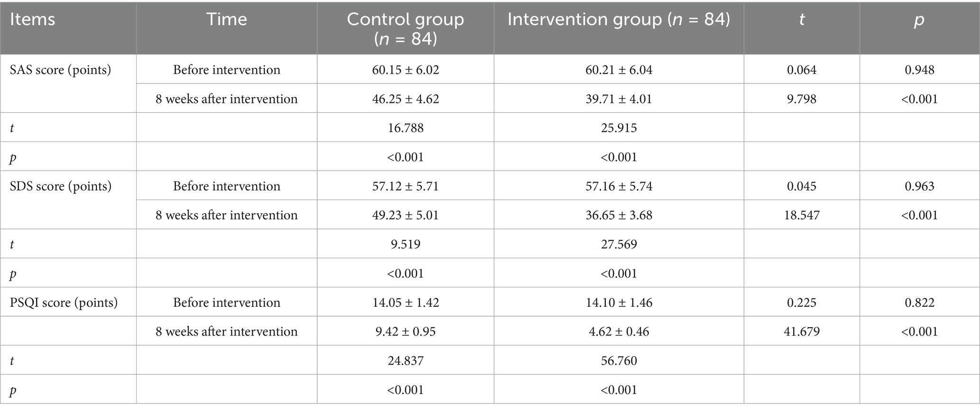The width and height of the screenshot is (980, 412).
Task: Click the Items column header
Action: [32, 19]
